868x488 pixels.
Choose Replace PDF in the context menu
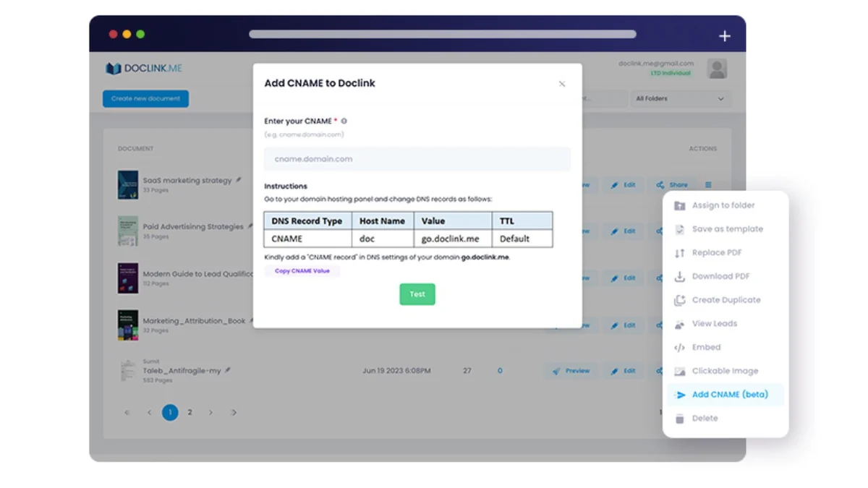[716, 253]
